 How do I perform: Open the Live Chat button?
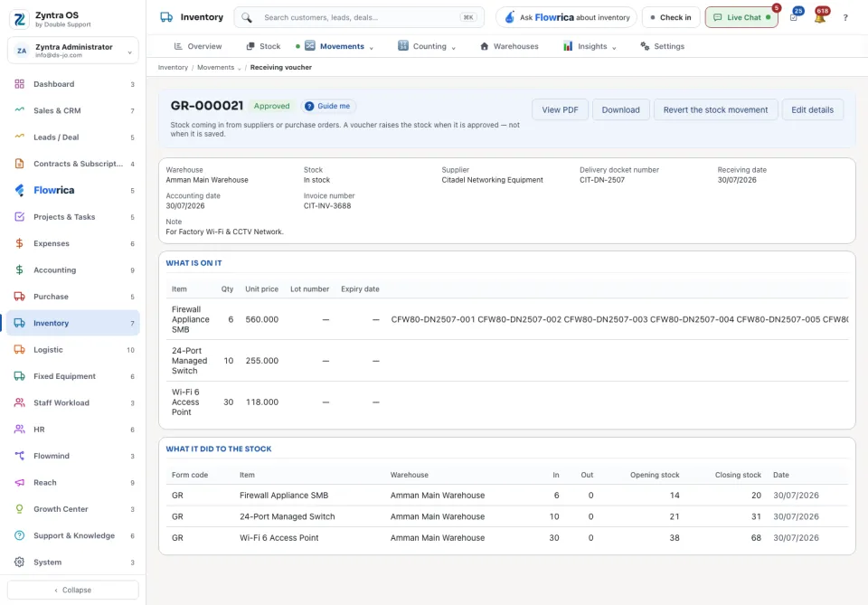tap(741, 18)
